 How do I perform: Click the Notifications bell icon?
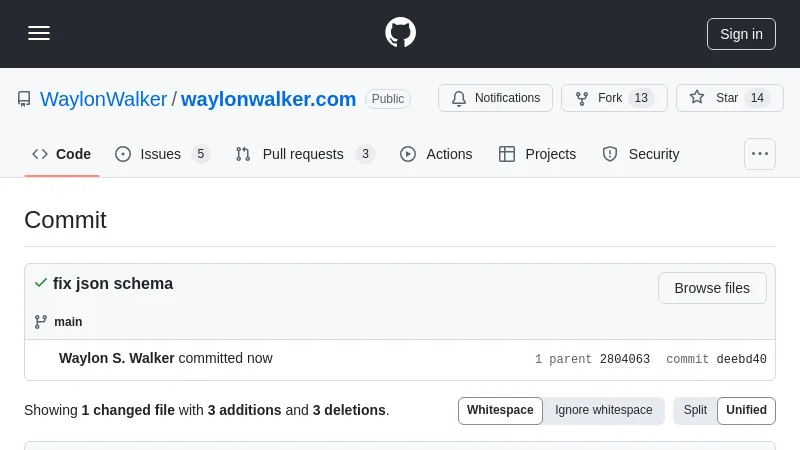459,98
